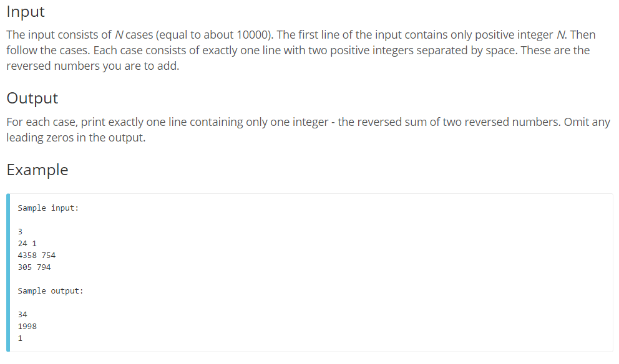The image size is (619, 364).
Task: Click the italic N after "positive integer"
Action: pyautogui.click(x=558, y=35)
